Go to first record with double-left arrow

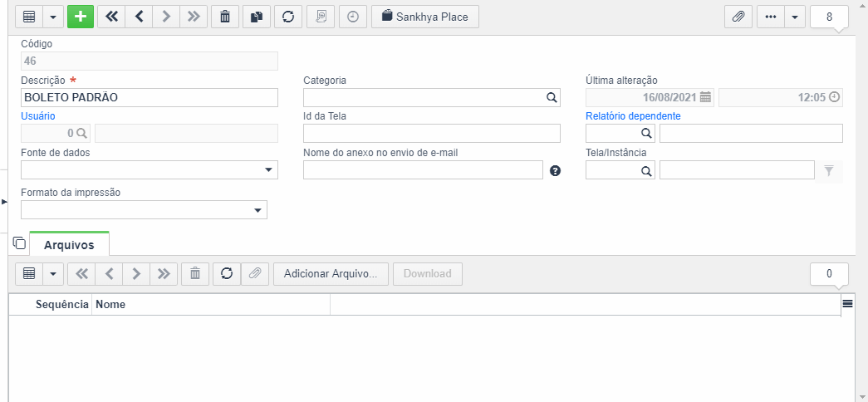111,17
